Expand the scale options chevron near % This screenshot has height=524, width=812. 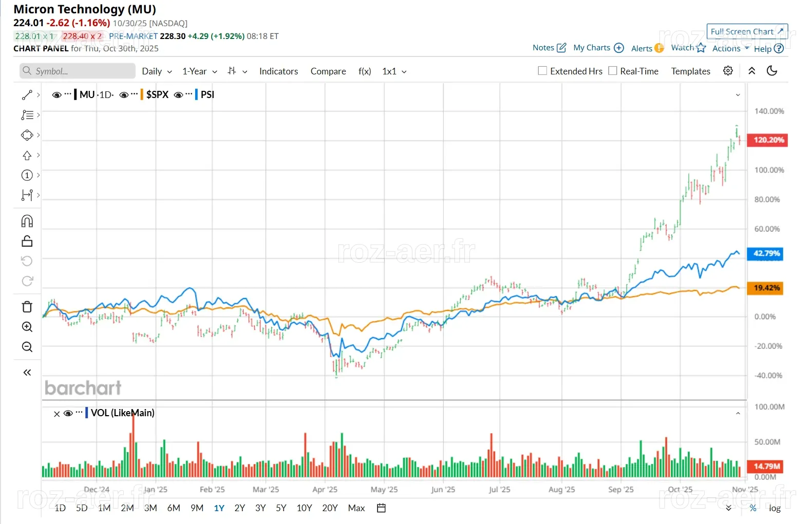point(728,508)
